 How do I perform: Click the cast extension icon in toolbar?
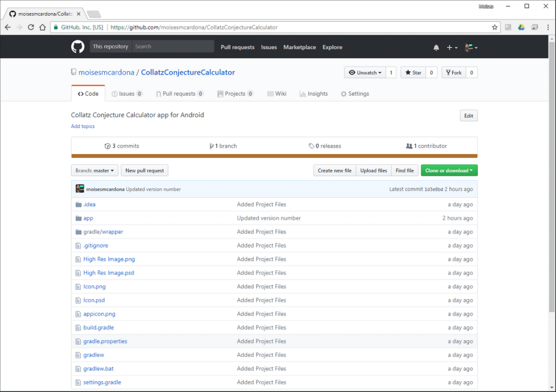tap(535, 27)
